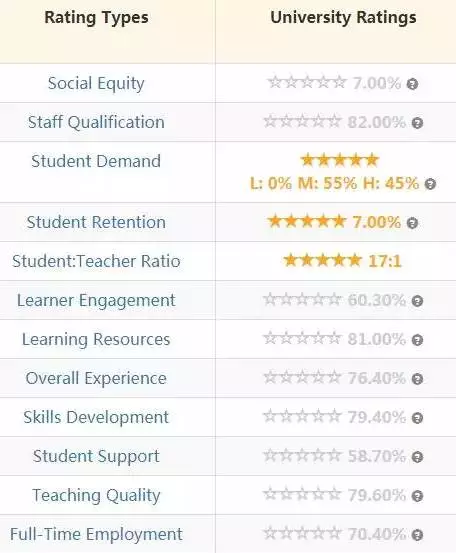The height and width of the screenshot is (553, 456).
Task: Click the Rating Types column header
Action: [96, 18]
